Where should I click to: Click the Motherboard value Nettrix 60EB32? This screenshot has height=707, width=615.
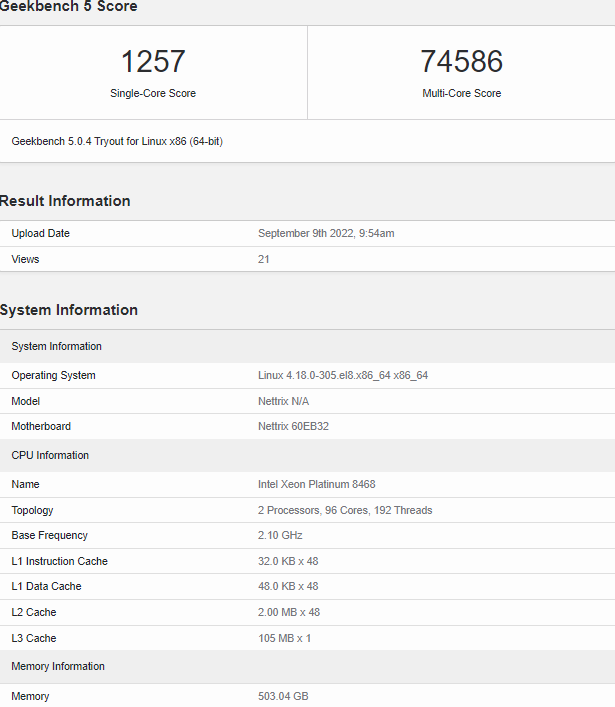293,426
